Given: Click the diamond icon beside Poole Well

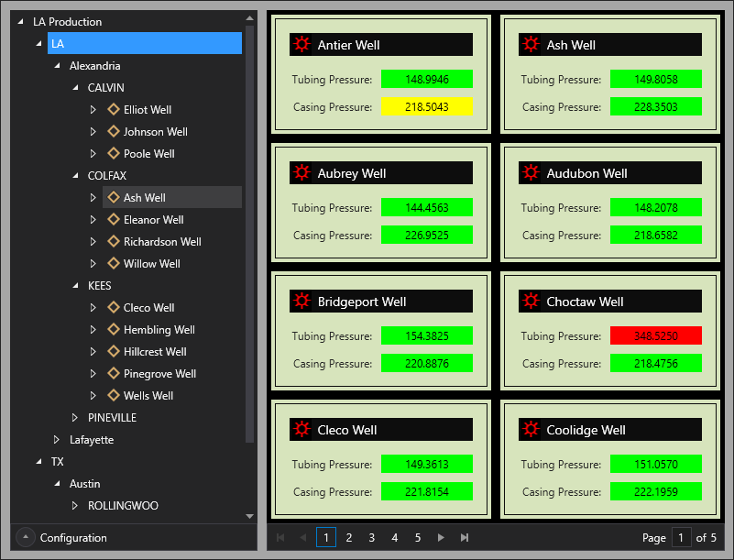Looking at the screenshot, I should [114, 153].
